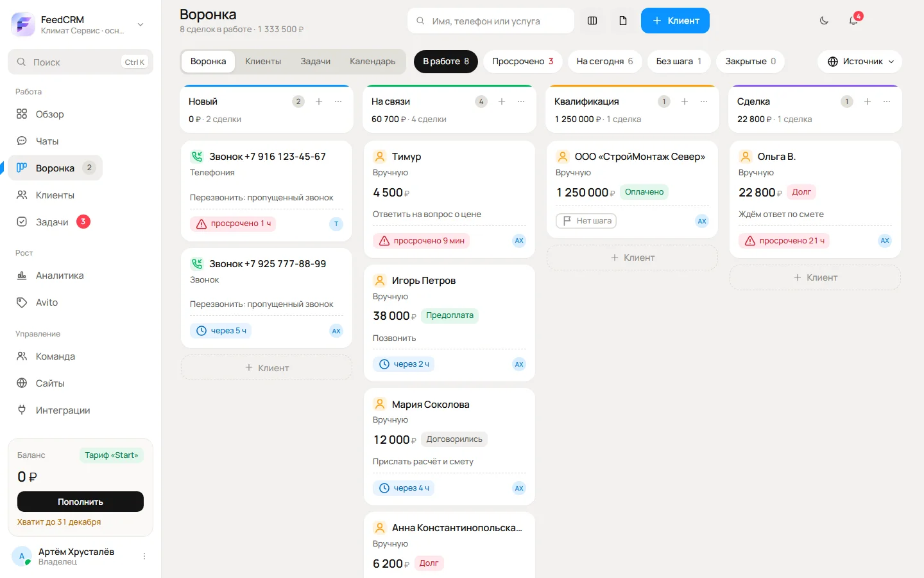Viewport: 924px width, 578px height.
Task: Add client below Сделка column
Action: 815,277
